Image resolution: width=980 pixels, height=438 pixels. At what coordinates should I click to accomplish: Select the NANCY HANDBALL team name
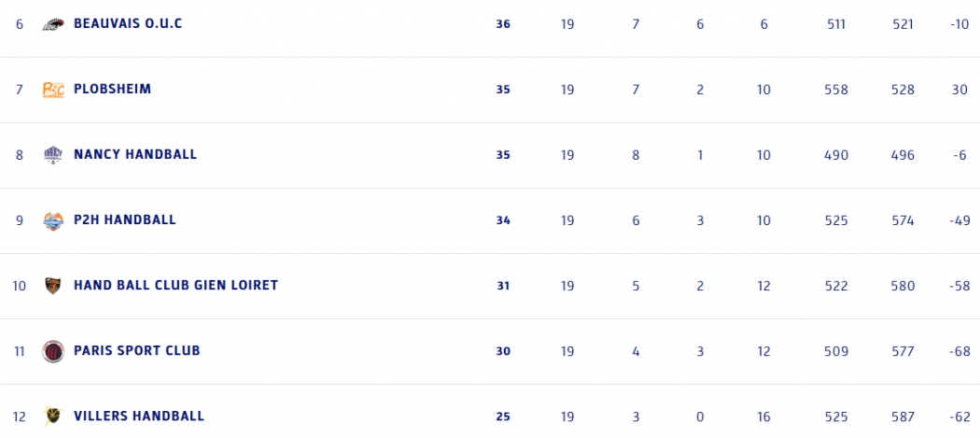click(x=135, y=154)
